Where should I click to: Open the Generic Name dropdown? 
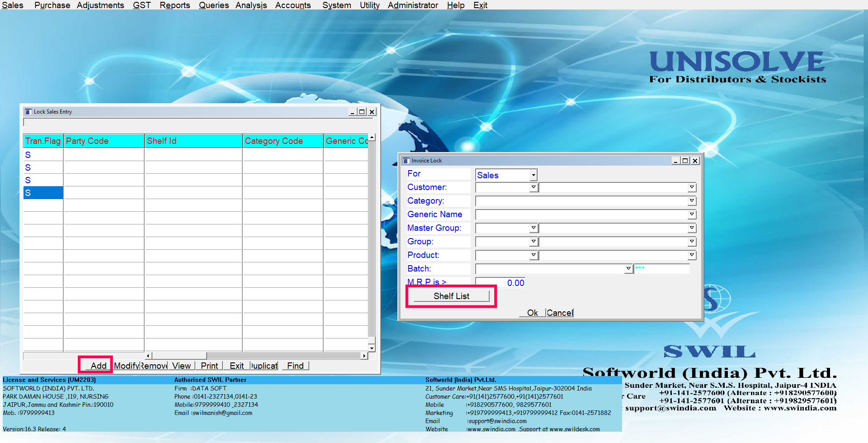pyautogui.click(x=692, y=214)
